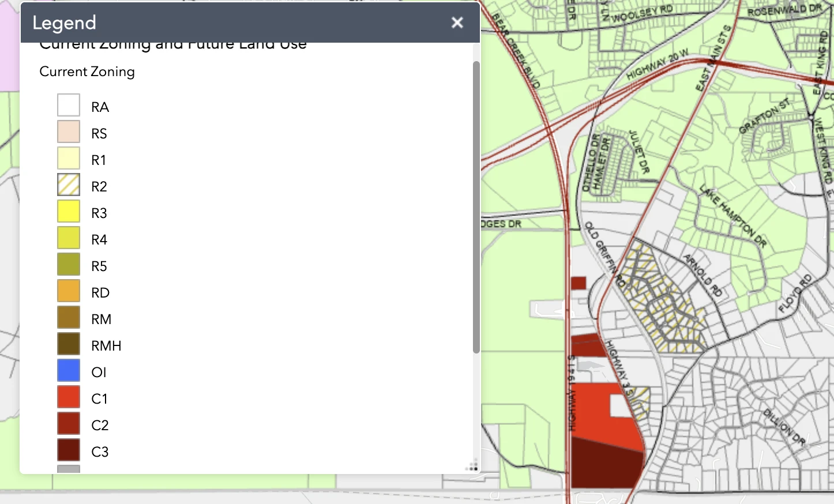Click the R4 legend label
The width and height of the screenshot is (834, 504).
[x=99, y=240]
